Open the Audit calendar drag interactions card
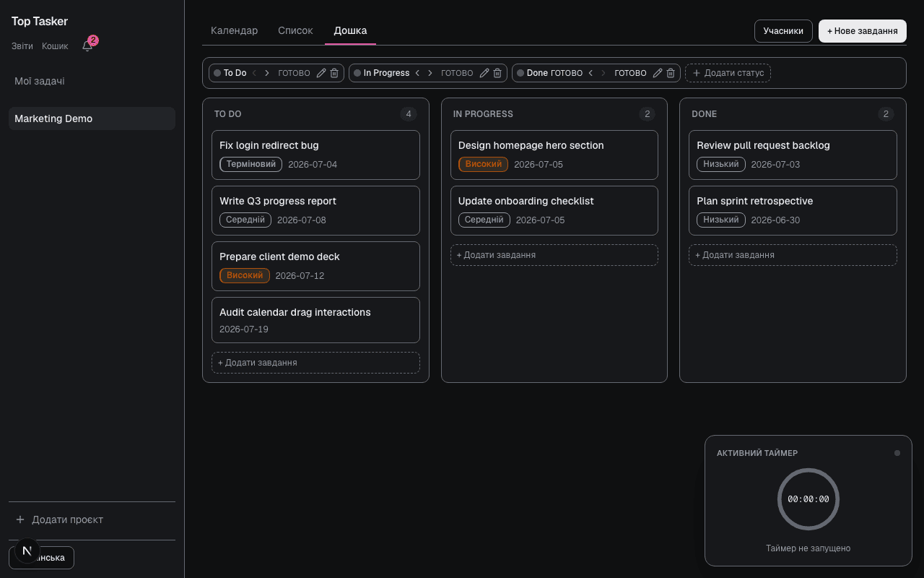924x578 pixels. click(315, 320)
